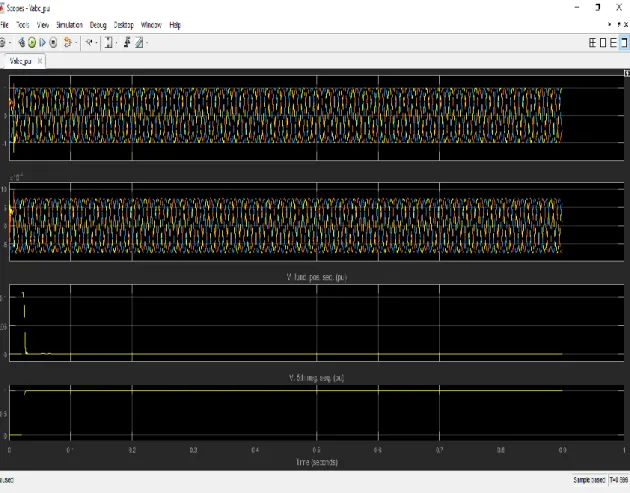Image resolution: width=630 pixels, height=493 pixels.
Task: Close the Vabc_pu tab with its X
Action: (x=40, y=61)
